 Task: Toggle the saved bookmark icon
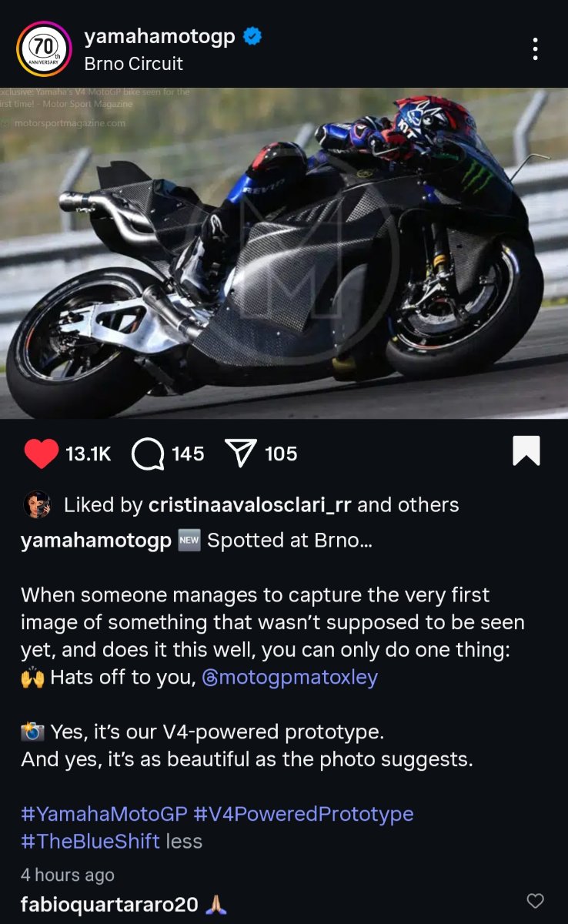(x=526, y=451)
